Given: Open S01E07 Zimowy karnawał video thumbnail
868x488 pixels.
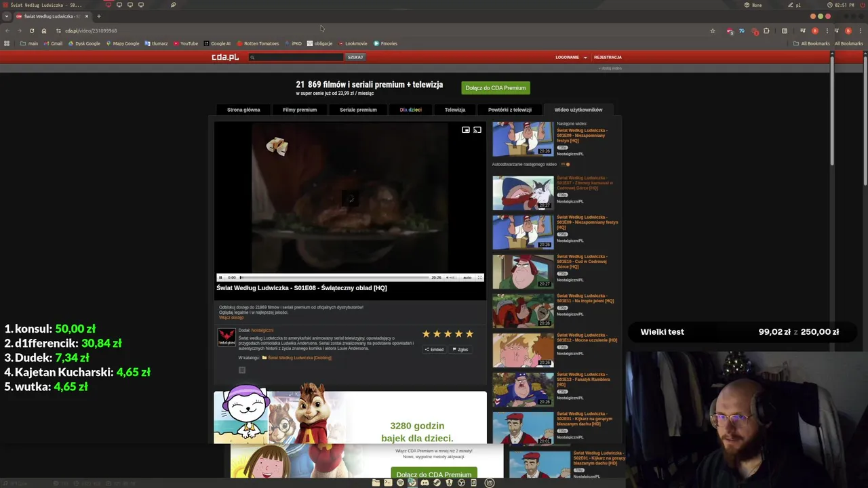Looking at the screenshot, I should click(x=523, y=193).
